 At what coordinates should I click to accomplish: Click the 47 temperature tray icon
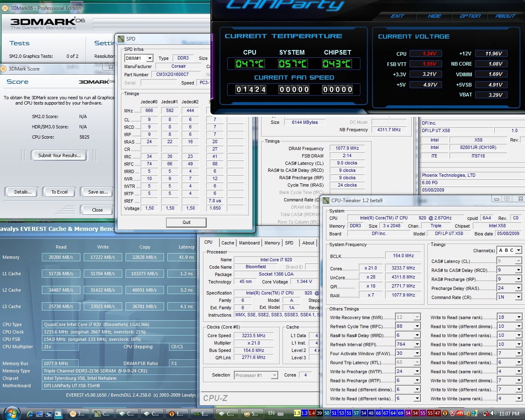tap(437, 413)
